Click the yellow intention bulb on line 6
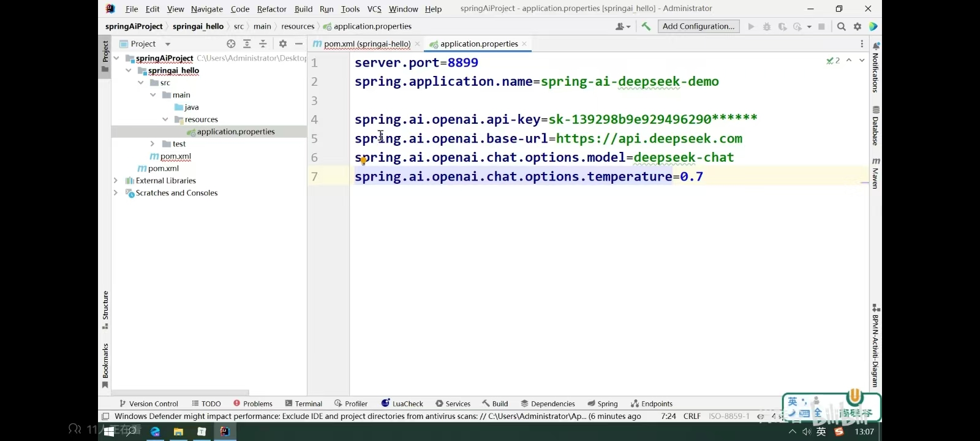 point(363,160)
